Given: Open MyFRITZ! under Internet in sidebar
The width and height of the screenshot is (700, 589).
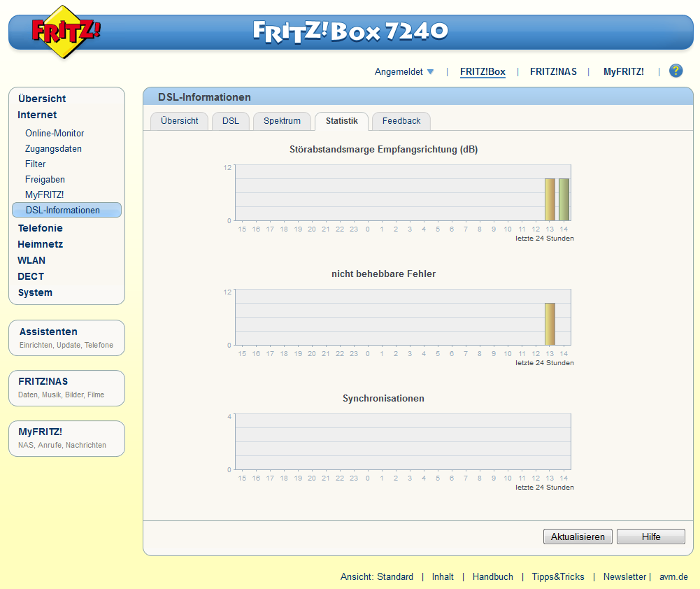Looking at the screenshot, I should coord(44,194).
